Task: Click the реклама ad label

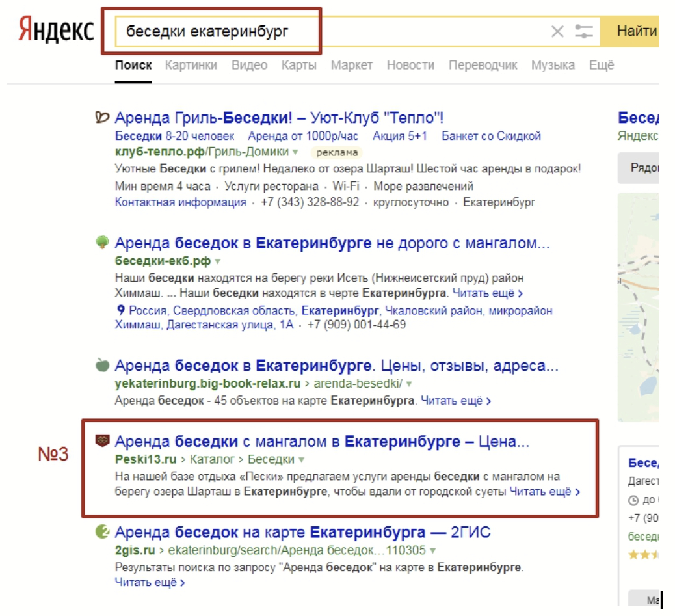Action: tap(337, 152)
